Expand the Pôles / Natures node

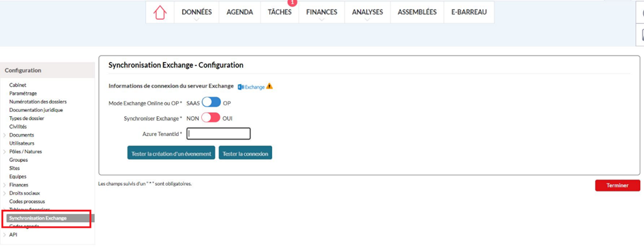[x=5, y=152]
